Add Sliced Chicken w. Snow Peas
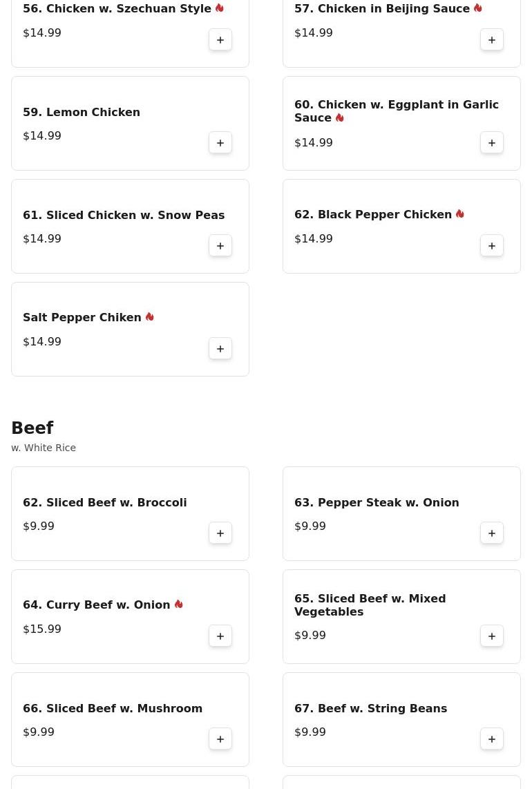Screen dimensions: 532x789 [220, 246]
